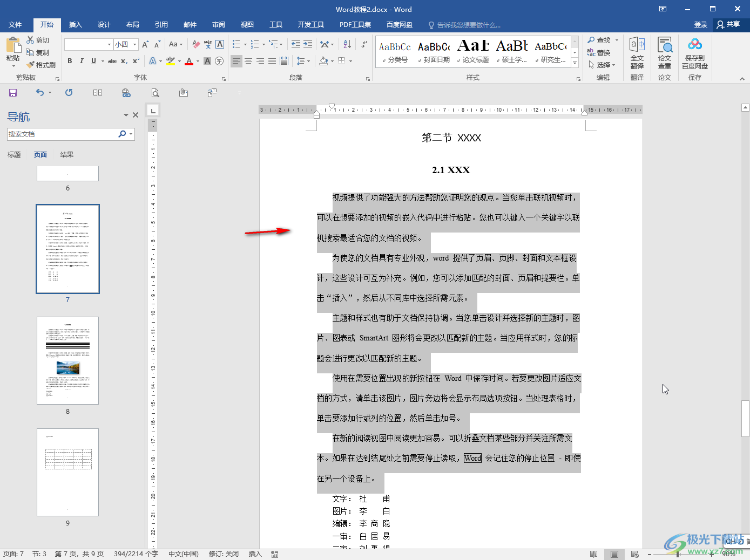The width and height of the screenshot is (750, 560).
Task: Toggle show paragraph marks
Action: coord(364,44)
